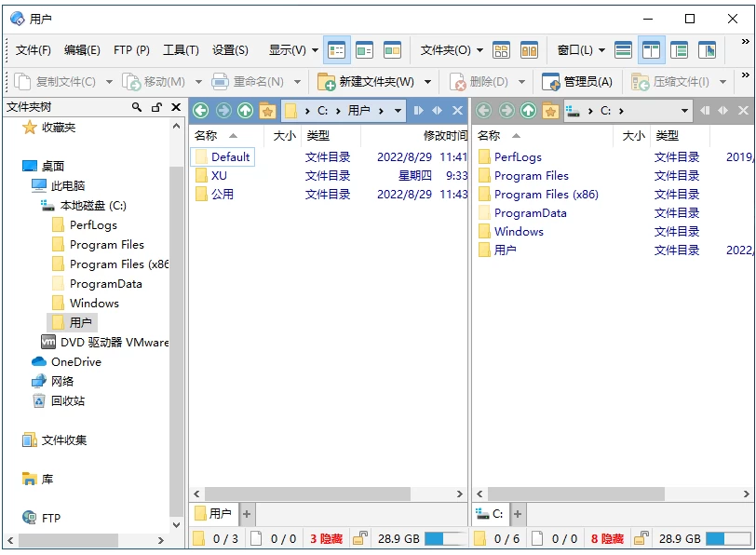The image size is (756, 555).
Task: Click the green up-arrow navigation icon in left pane
Action: pos(244,110)
